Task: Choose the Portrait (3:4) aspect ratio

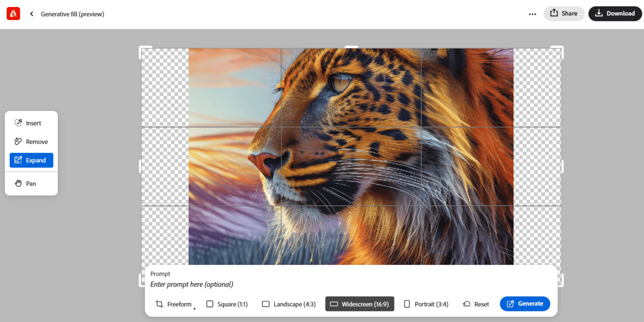Action: pyautogui.click(x=426, y=304)
